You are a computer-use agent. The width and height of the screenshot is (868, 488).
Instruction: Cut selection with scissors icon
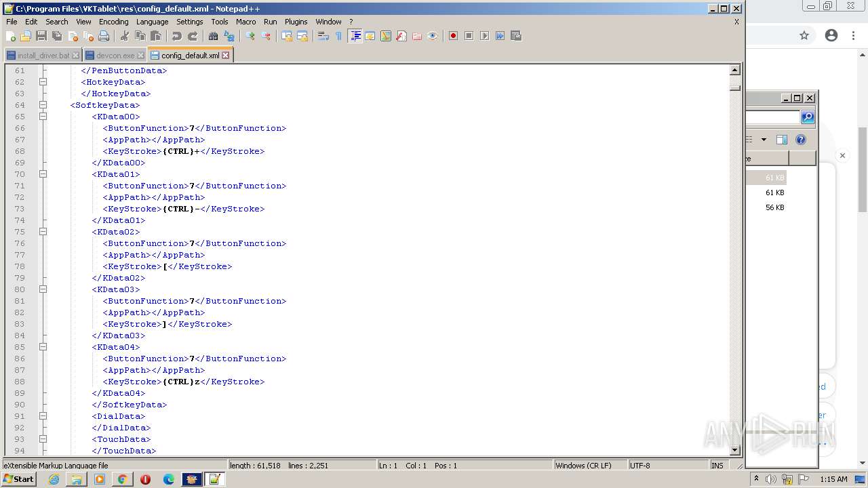point(124,36)
